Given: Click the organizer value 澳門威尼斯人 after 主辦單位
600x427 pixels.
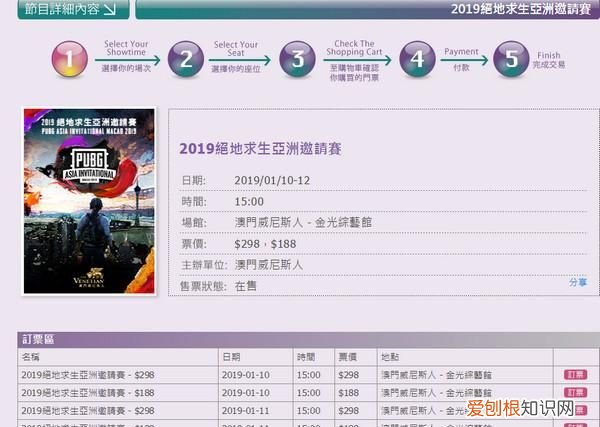Looking at the screenshot, I should (269, 265).
